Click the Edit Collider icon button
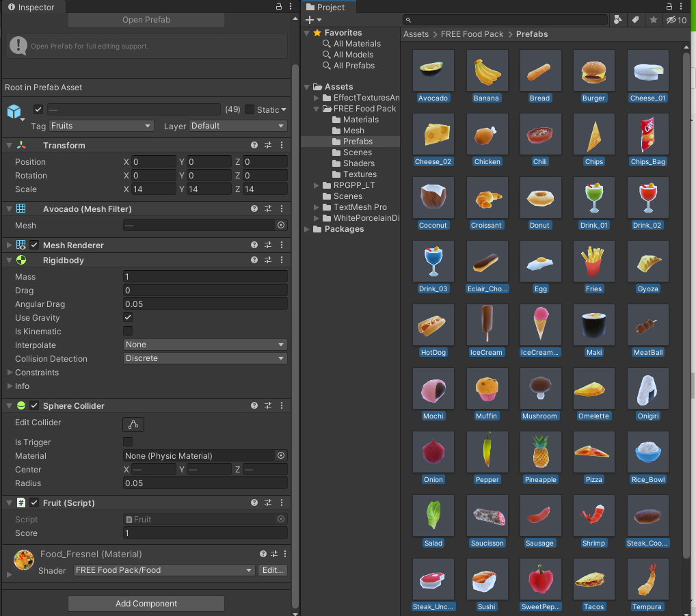 (133, 425)
